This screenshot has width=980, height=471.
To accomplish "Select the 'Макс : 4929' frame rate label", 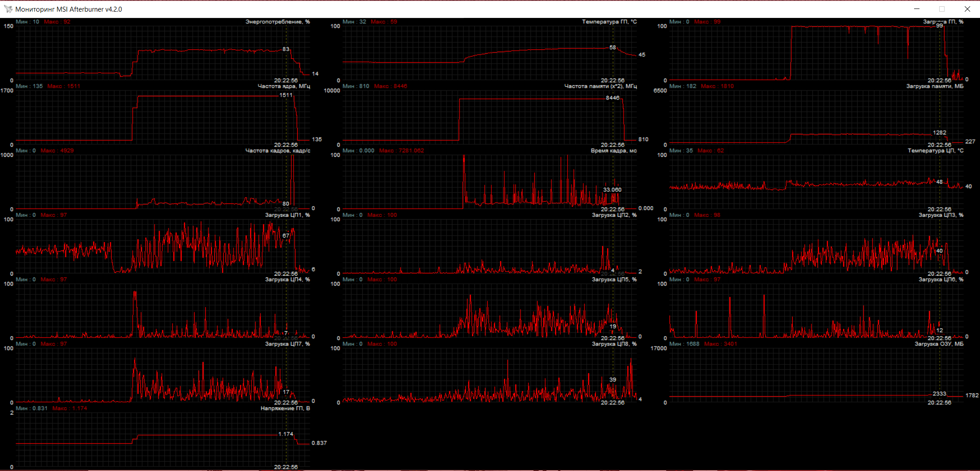I will click(57, 151).
